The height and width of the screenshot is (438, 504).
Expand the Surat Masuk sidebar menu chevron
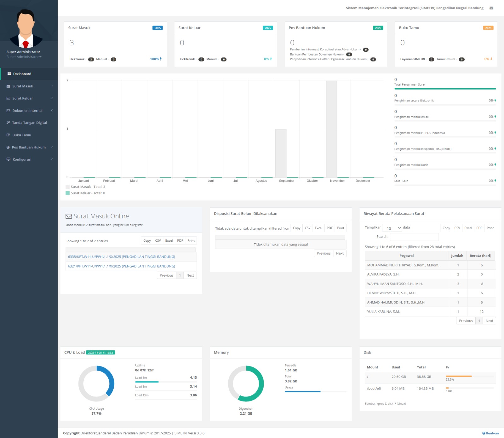(x=52, y=86)
